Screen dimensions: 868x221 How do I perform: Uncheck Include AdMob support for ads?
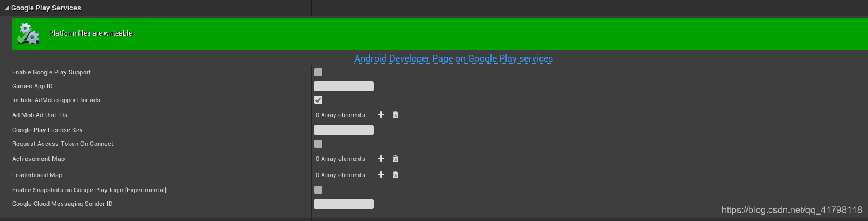click(318, 100)
